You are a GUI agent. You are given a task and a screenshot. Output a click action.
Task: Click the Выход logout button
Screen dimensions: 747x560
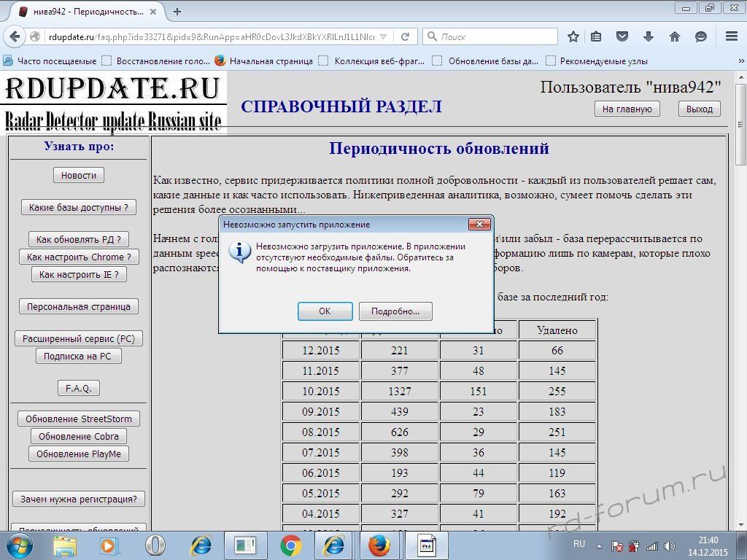pos(700,109)
